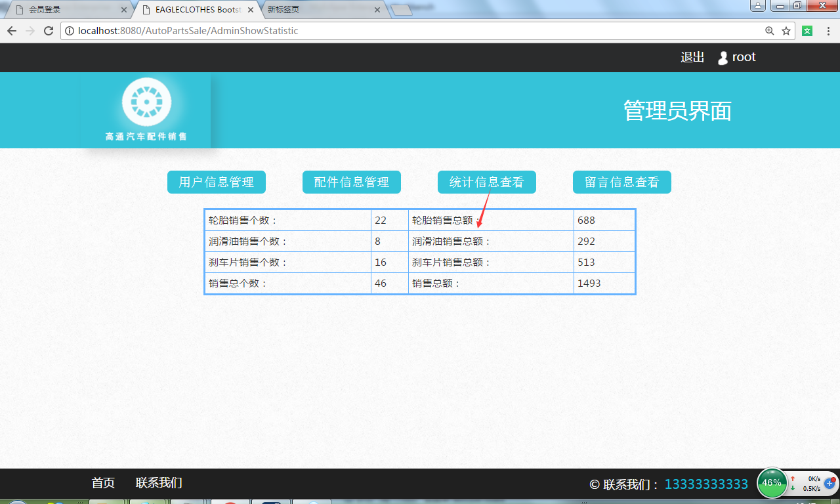Close the 会员登录 tab
The width and height of the screenshot is (840, 504).
124,10
